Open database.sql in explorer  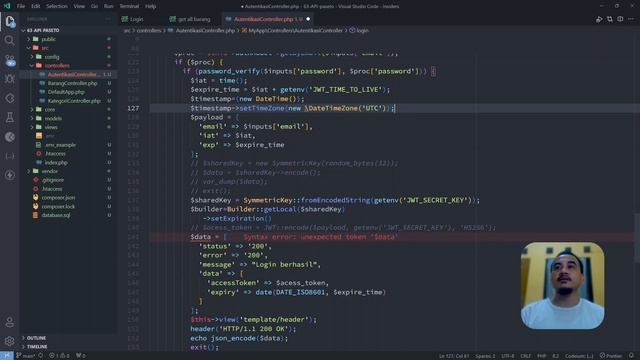click(x=56, y=215)
